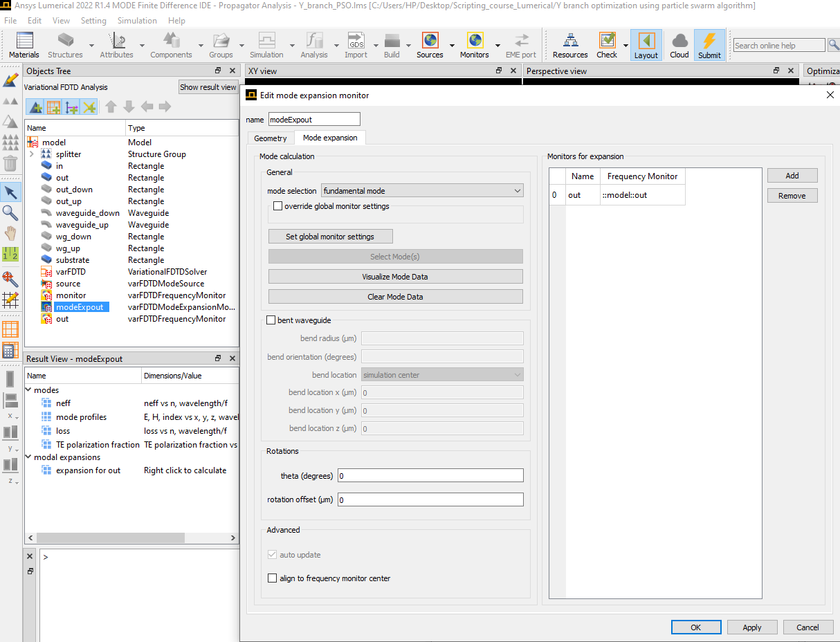The width and height of the screenshot is (840, 642).
Task: Open Structures dropdown arrow
Action: pos(93,46)
